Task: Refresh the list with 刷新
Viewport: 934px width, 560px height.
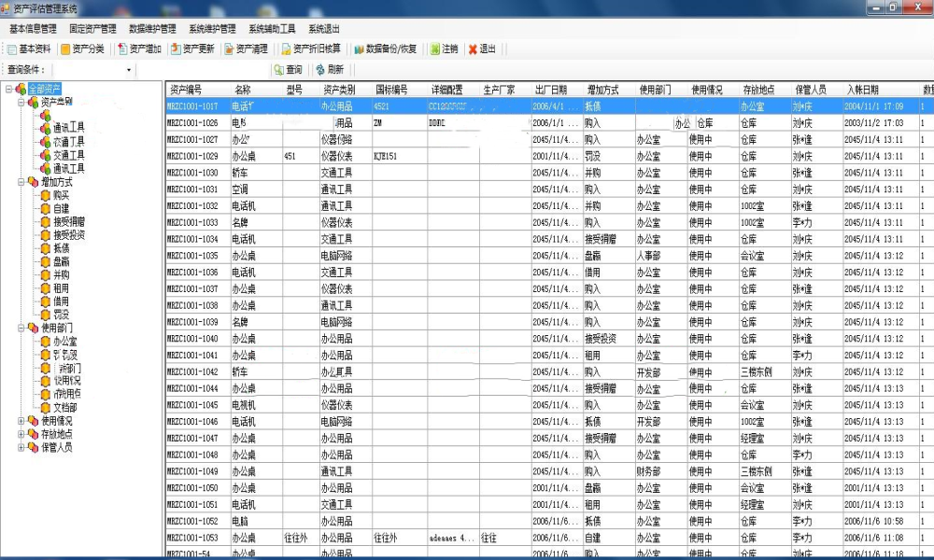Action: (330, 70)
